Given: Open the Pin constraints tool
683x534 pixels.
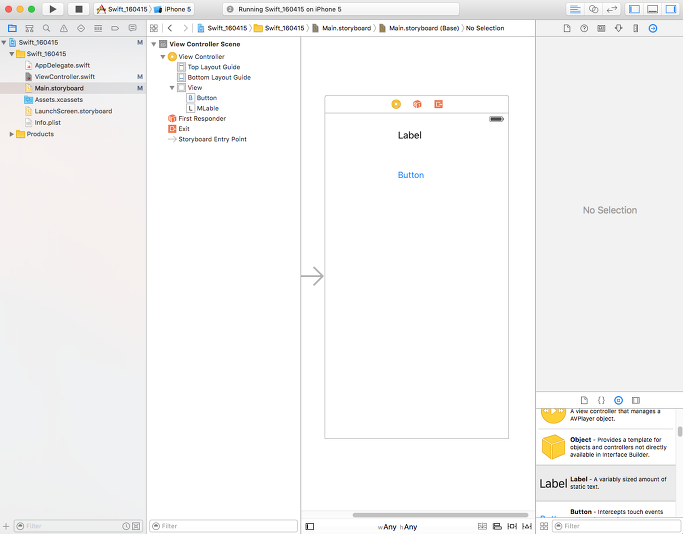Looking at the screenshot, I should pos(512,527).
